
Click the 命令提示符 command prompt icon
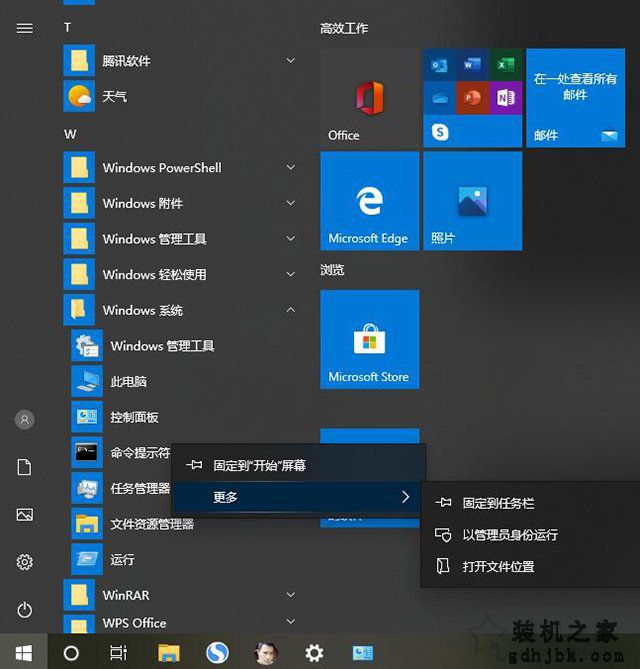pyautogui.click(x=87, y=452)
